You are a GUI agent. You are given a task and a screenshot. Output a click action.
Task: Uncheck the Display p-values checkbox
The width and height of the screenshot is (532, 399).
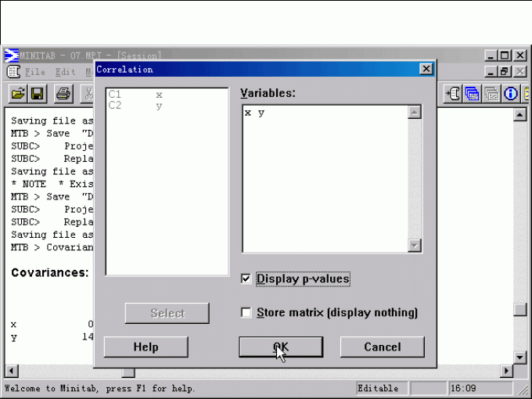click(x=246, y=279)
